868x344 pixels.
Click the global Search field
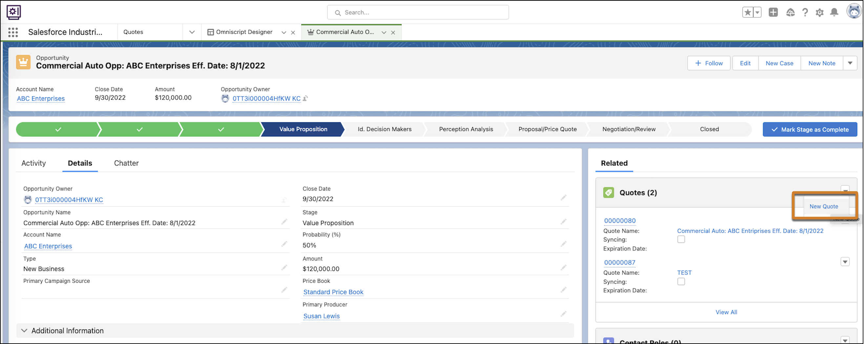[418, 12]
